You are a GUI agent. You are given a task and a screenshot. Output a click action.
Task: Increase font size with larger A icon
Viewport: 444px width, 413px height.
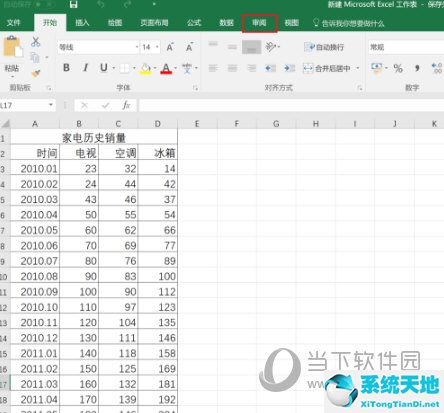pyautogui.click(x=170, y=47)
